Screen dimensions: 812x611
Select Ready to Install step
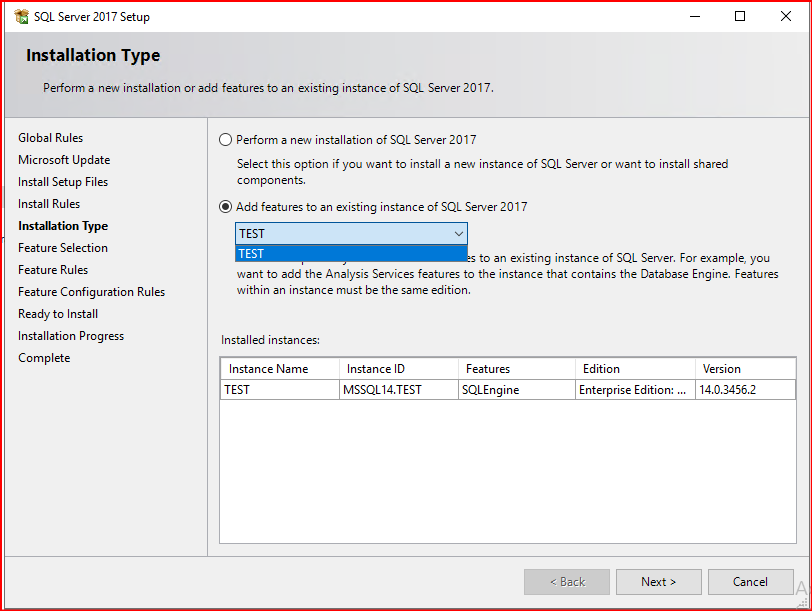coord(58,314)
